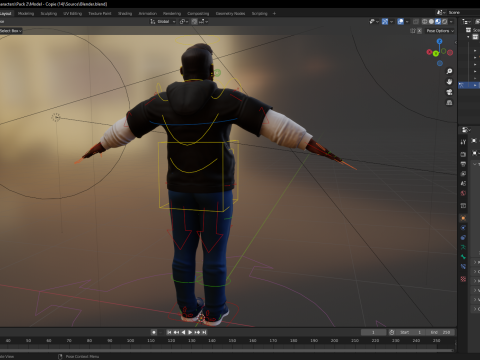Viewport: 480px width, 360px height.
Task: Switch perspective/orthographic grid icon
Action: pos(449,102)
